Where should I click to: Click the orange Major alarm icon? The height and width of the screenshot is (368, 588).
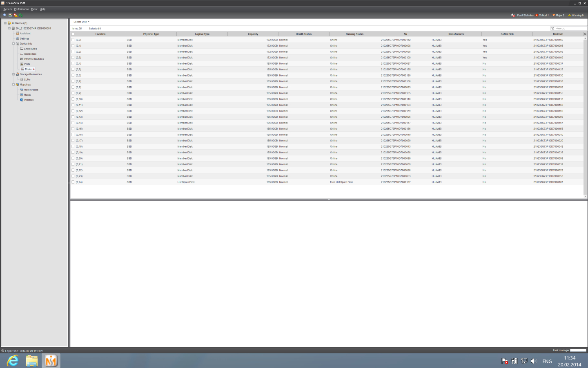coord(554,15)
